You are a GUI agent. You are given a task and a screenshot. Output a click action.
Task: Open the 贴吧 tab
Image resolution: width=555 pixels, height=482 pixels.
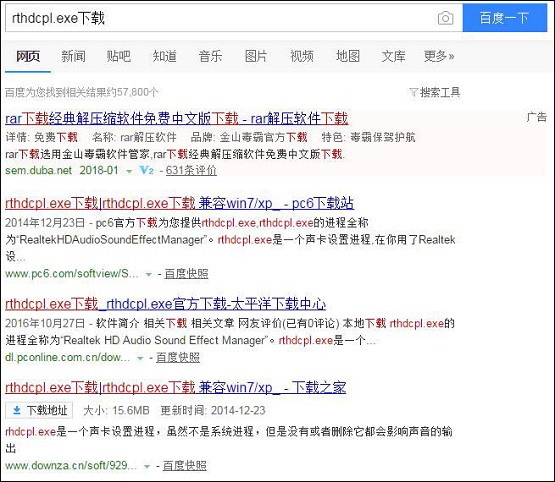[x=119, y=56]
